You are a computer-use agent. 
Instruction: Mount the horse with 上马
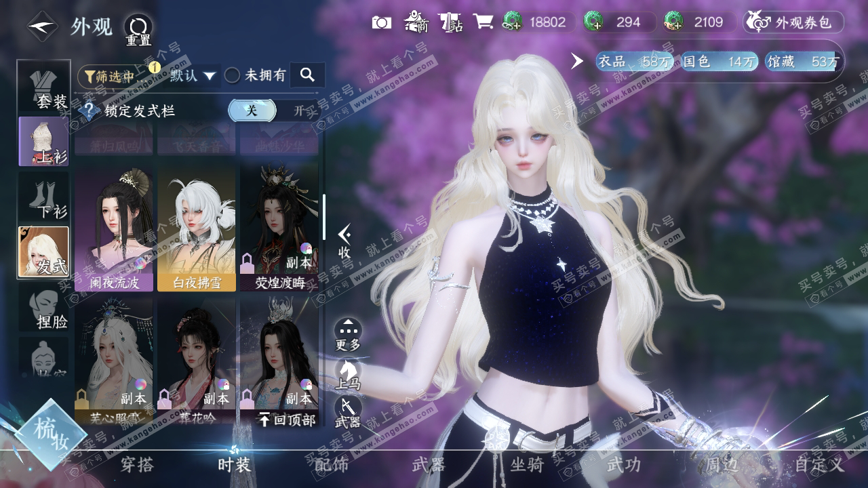(348, 375)
